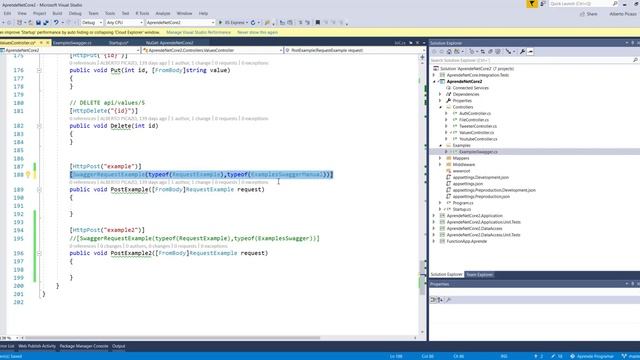Click the feedback flag notification icon
Viewport: 640px width, 360px height.
tap(532, 4)
